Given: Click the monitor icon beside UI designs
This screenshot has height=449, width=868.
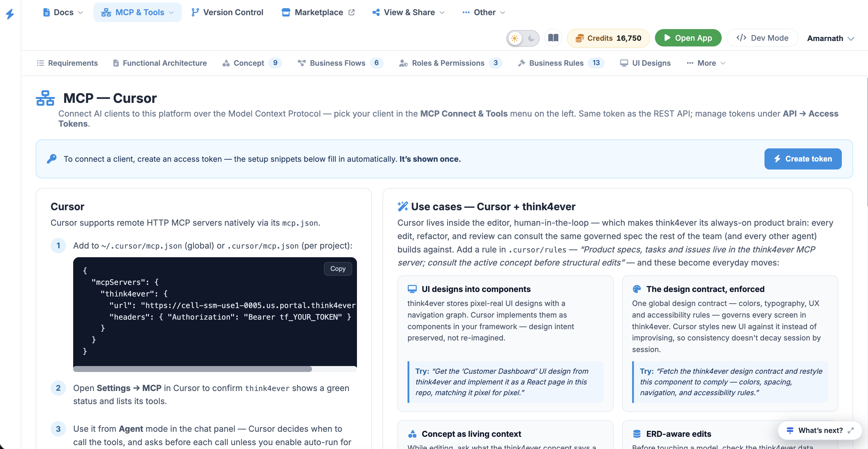Looking at the screenshot, I should click(x=412, y=289).
